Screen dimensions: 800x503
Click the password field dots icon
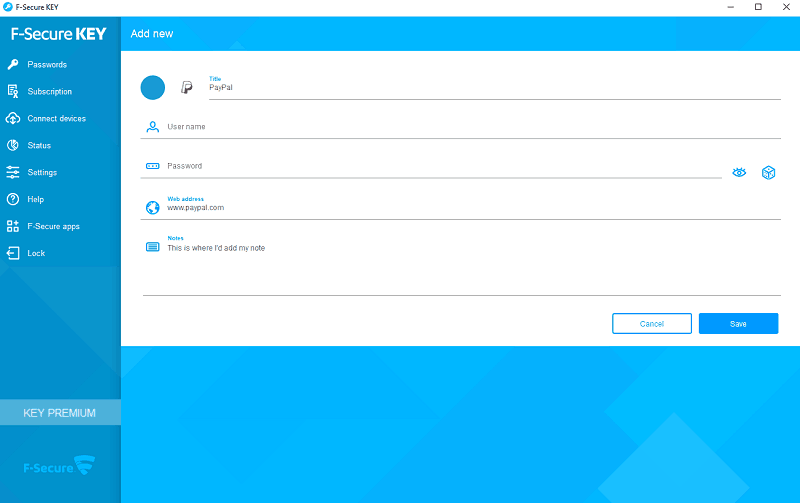point(153,166)
